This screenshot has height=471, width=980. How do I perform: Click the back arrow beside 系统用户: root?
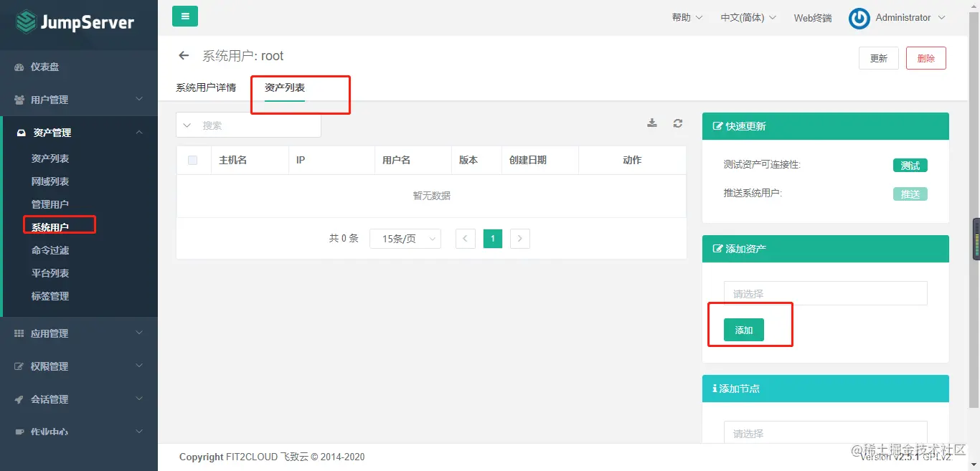pos(184,55)
